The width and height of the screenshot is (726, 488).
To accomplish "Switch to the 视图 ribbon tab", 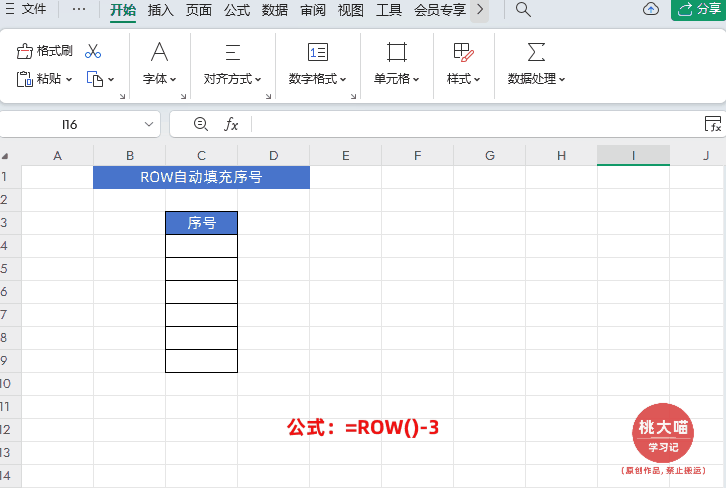I will 350,10.
